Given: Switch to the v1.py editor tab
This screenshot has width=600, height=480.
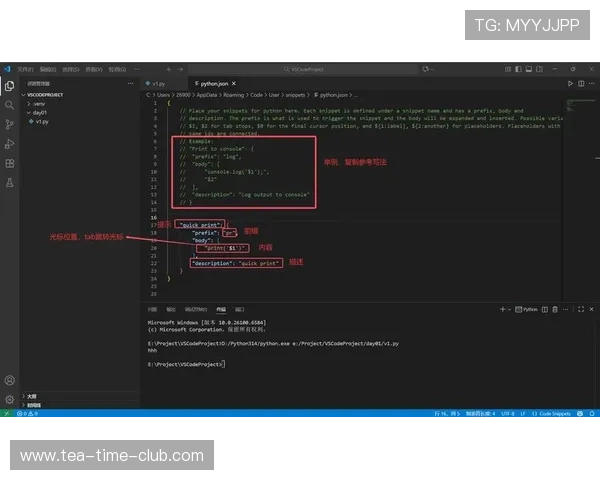Looking at the screenshot, I should [158, 84].
